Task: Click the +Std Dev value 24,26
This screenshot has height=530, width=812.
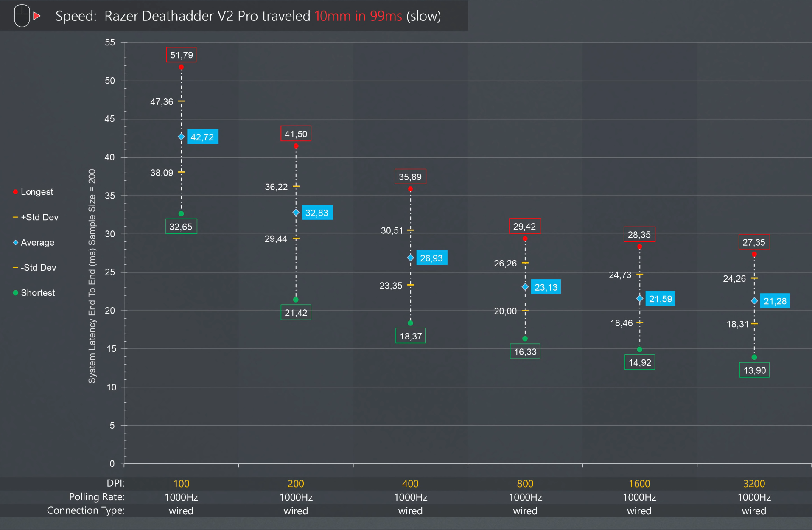Action: coord(734,279)
